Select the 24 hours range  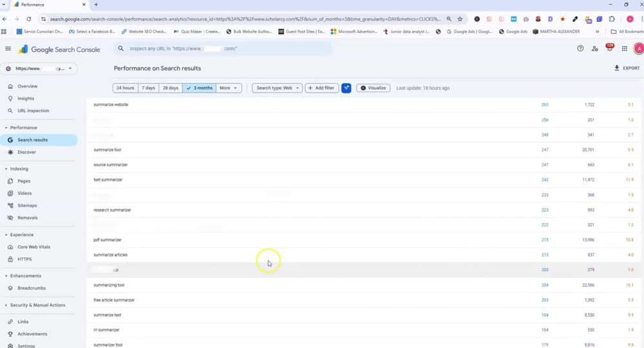pyautogui.click(x=126, y=88)
